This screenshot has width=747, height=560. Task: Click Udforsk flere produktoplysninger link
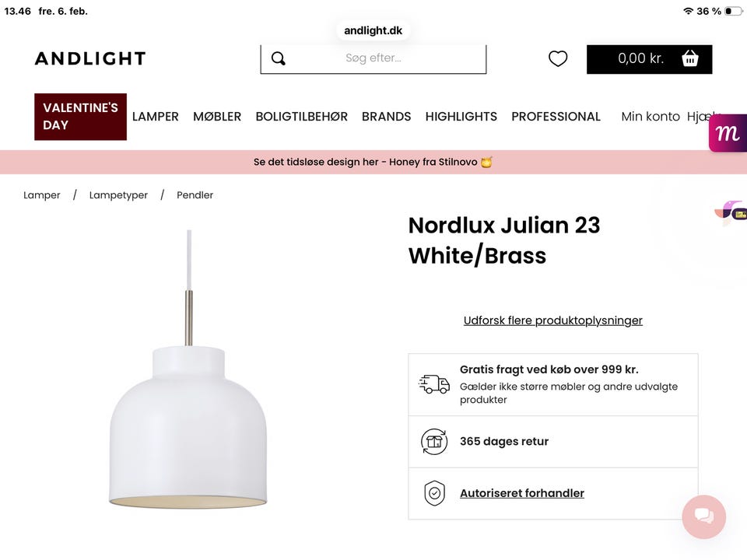tap(553, 320)
